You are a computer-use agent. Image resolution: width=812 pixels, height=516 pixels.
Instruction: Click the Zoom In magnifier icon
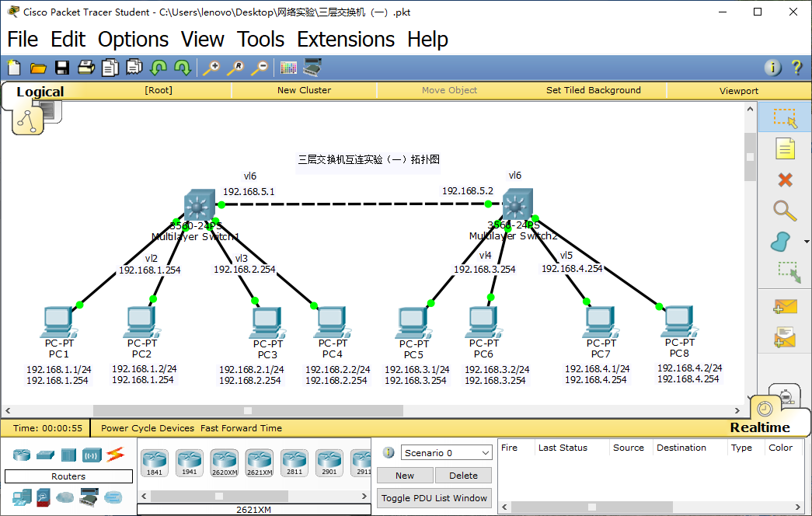point(211,68)
